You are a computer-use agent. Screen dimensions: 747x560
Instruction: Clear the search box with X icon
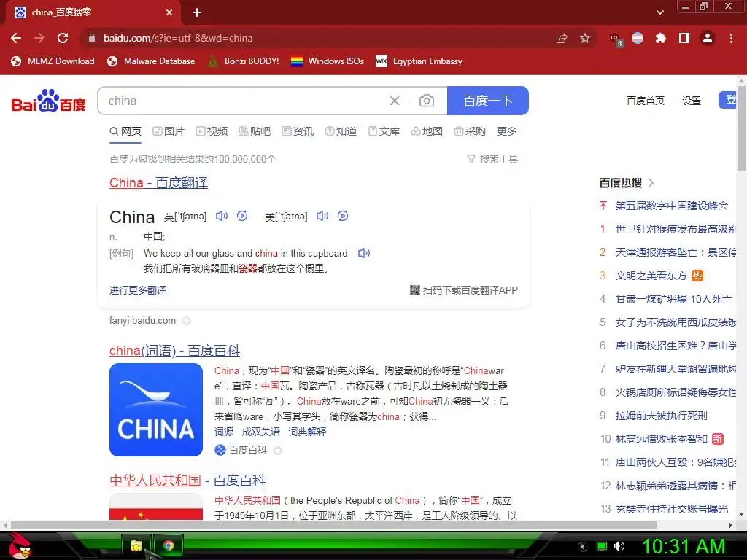(395, 101)
